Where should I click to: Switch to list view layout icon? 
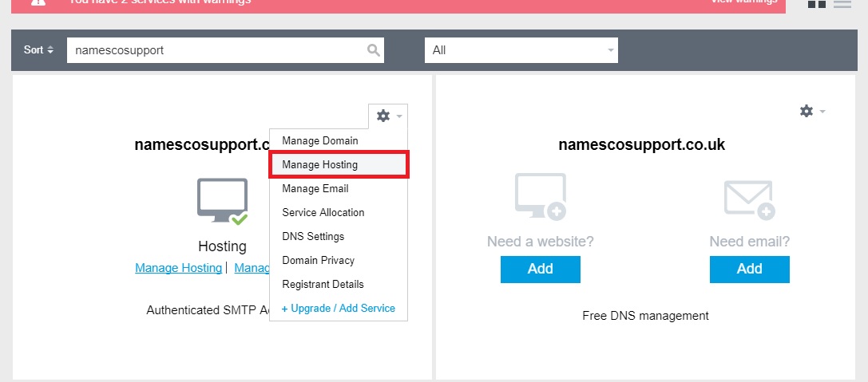point(842,4)
